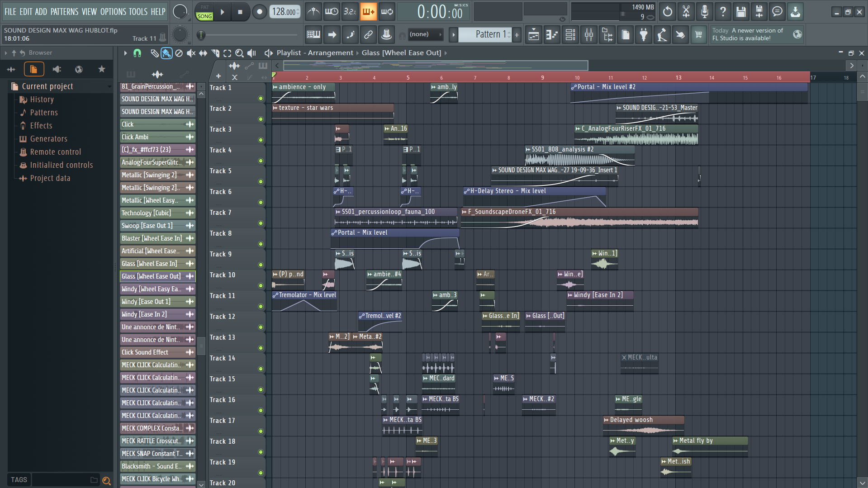Click the render as audio file icon

tap(759, 12)
